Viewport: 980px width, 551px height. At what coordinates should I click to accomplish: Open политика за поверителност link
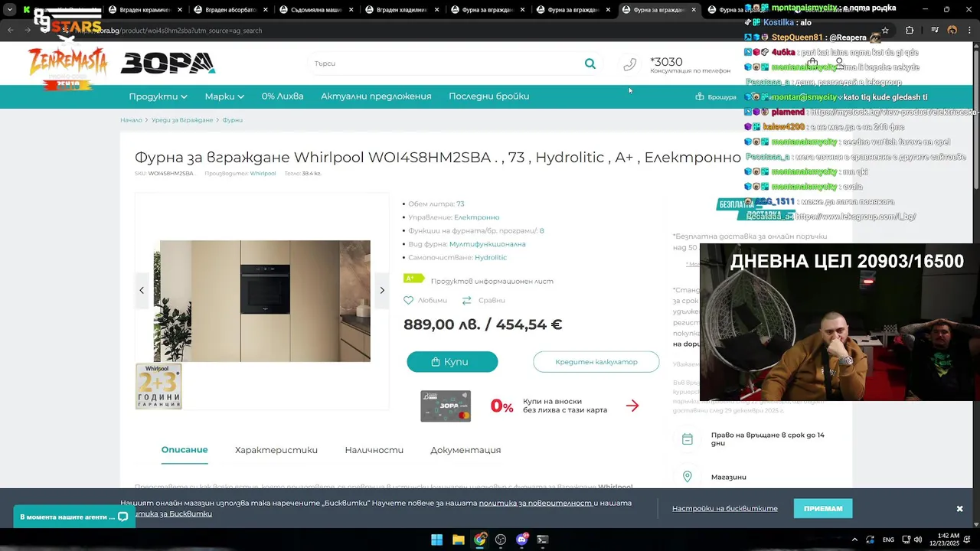[537, 503]
